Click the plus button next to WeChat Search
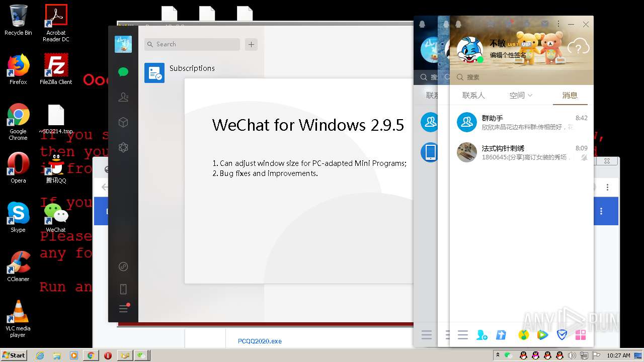The width and height of the screenshot is (644, 362). (251, 44)
